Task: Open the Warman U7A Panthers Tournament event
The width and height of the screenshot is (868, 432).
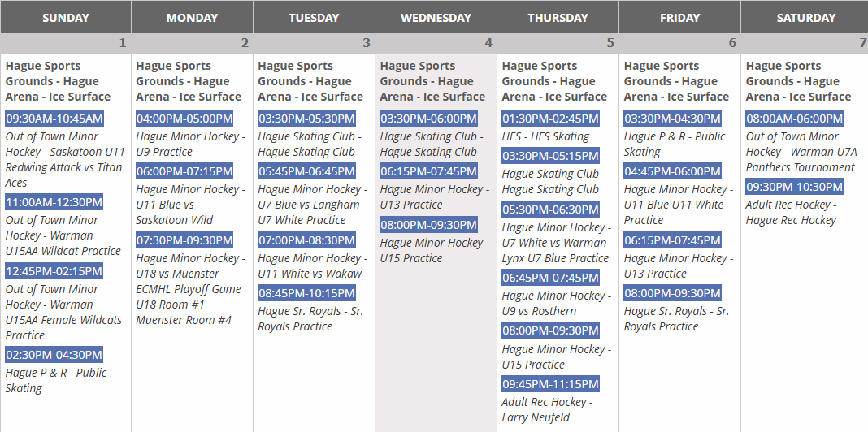Action: pos(800,152)
